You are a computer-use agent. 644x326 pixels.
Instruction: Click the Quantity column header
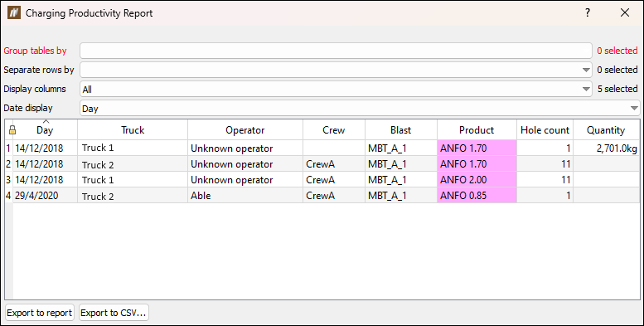606,130
